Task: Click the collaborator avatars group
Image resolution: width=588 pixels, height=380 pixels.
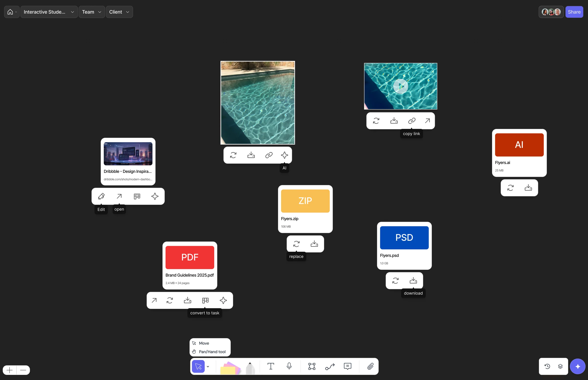Action: point(551,12)
